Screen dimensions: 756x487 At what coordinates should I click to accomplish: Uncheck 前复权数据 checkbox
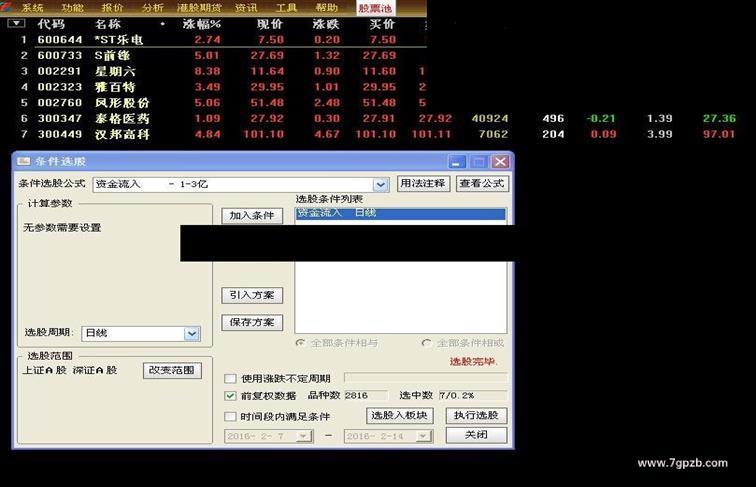point(230,396)
